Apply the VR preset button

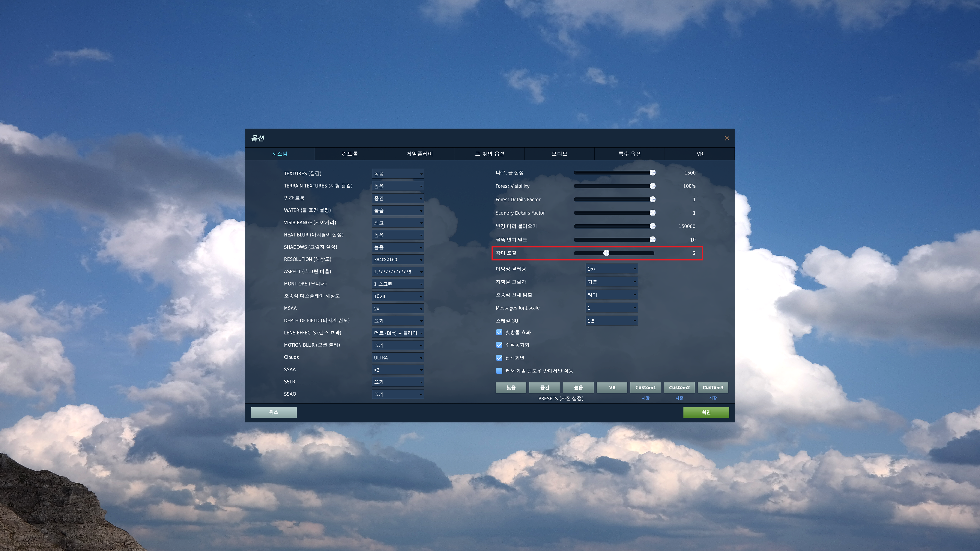coord(612,387)
